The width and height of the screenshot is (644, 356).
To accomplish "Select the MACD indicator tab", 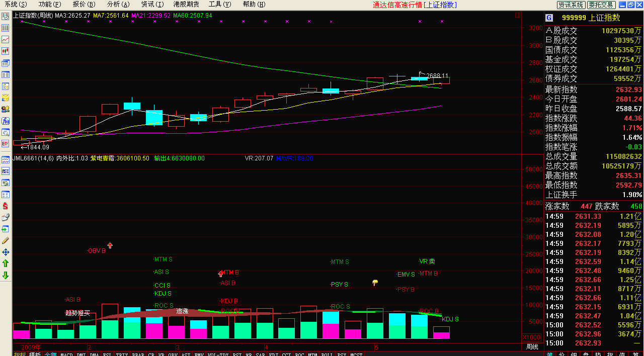I will coord(66,353).
